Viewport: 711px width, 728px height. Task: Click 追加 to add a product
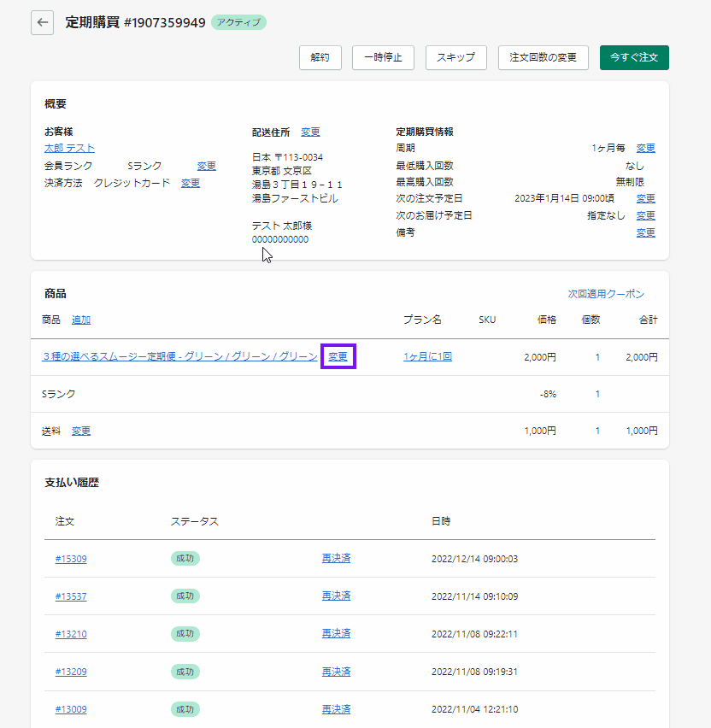81,320
